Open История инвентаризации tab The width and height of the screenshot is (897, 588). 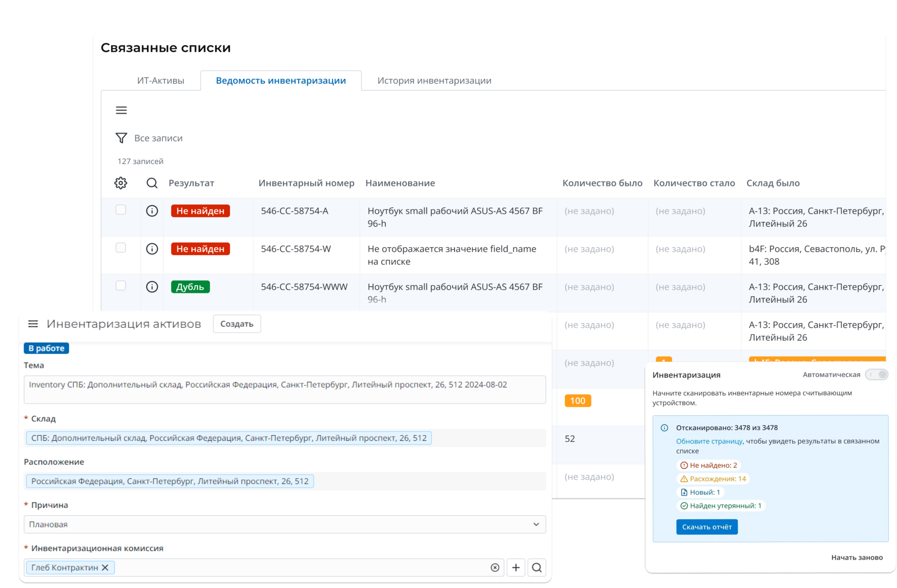(434, 81)
